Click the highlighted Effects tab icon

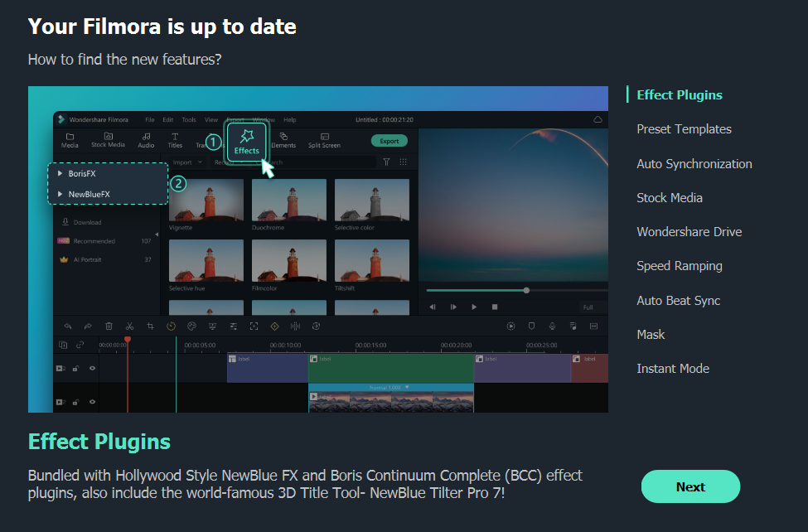247,142
